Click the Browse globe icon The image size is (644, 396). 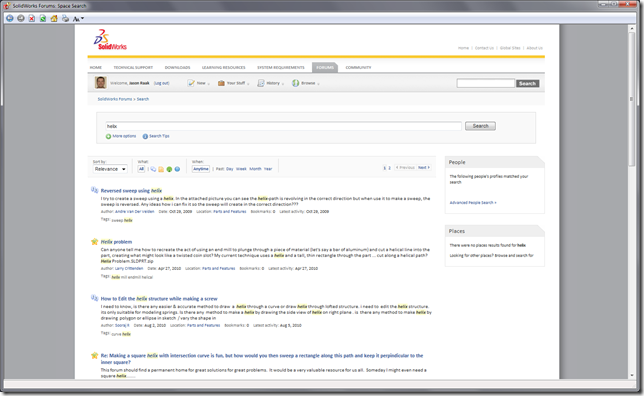point(295,83)
